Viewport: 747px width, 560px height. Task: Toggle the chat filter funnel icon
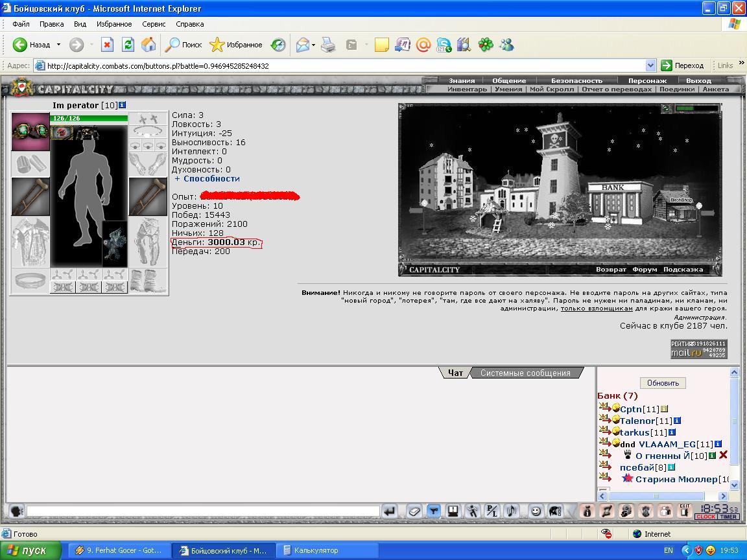(x=434, y=511)
